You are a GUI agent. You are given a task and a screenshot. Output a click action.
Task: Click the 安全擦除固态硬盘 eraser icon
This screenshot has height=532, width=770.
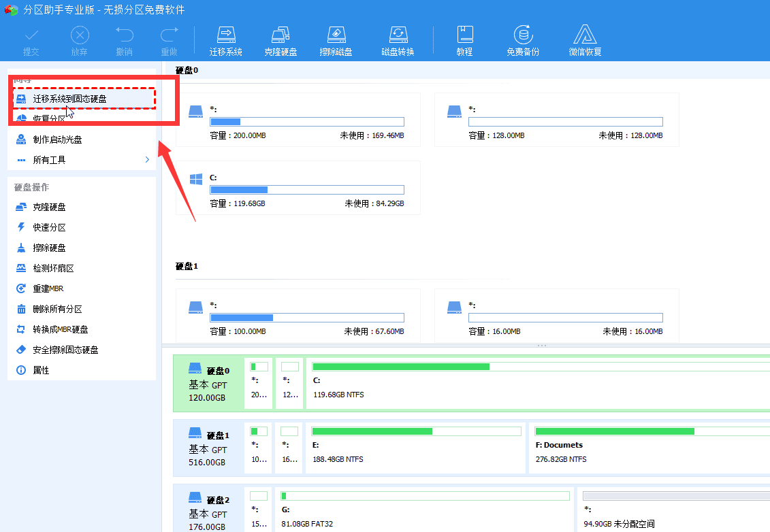tap(21, 350)
